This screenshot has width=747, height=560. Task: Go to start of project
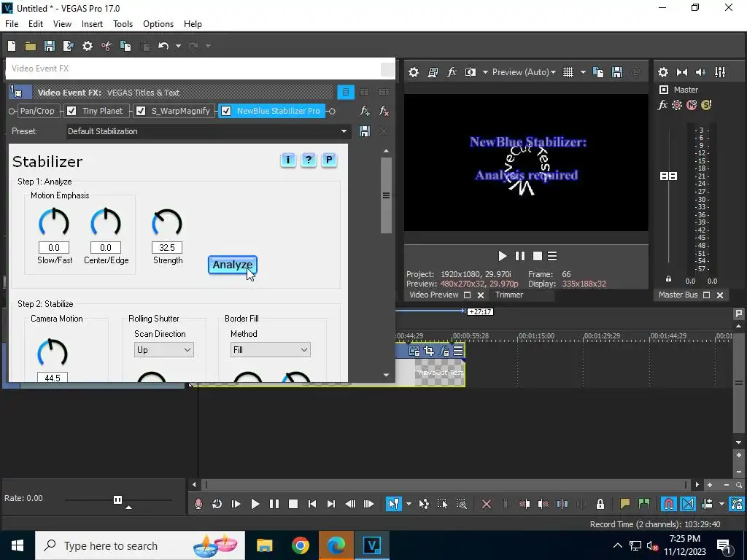coord(312,504)
